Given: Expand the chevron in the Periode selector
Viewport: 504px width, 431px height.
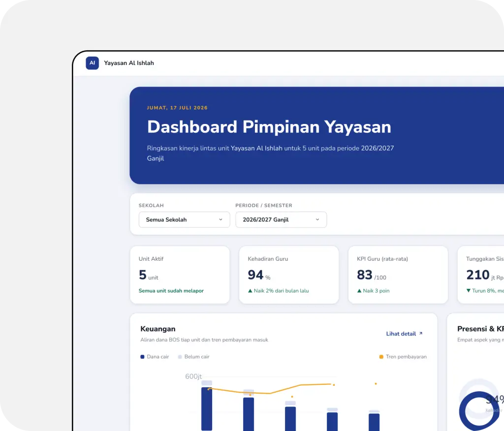Looking at the screenshot, I should (x=317, y=219).
